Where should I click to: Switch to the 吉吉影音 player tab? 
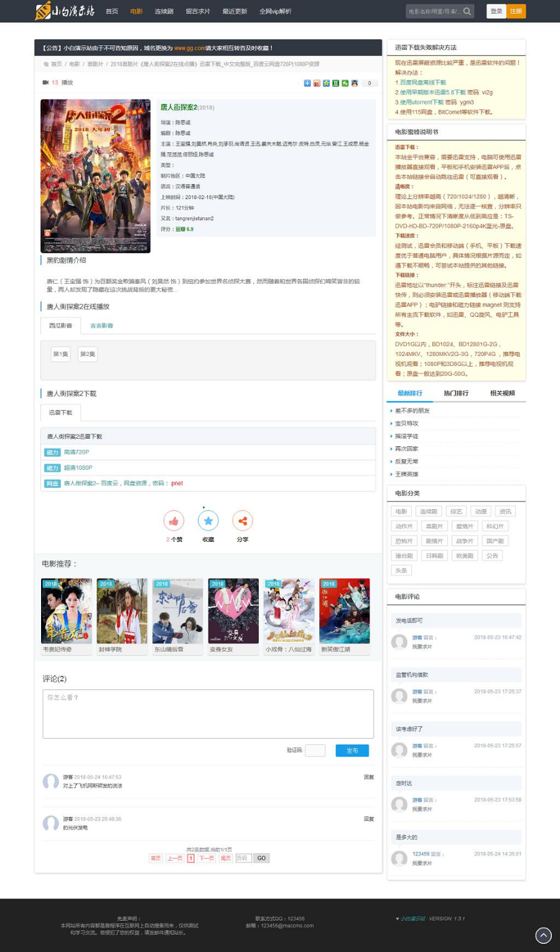tap(101, 325)
